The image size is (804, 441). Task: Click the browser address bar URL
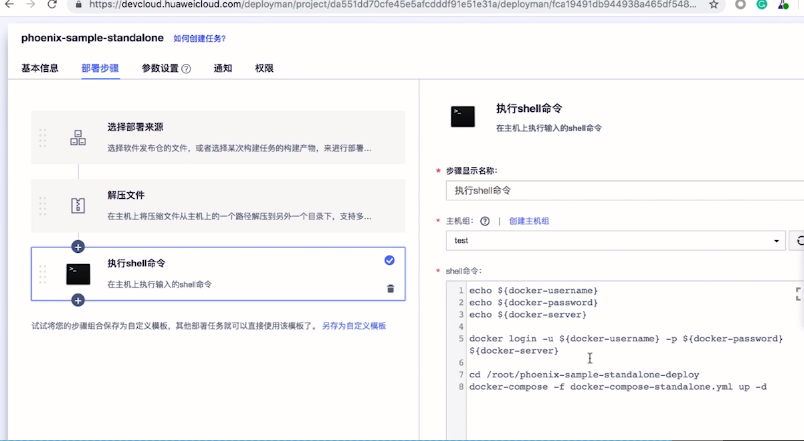click(x=392, y=5)
